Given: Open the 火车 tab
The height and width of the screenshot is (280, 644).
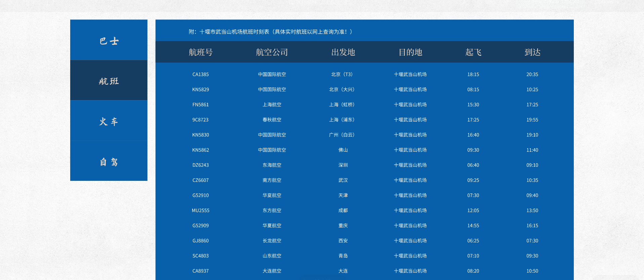Looking at the screenshot, I should (109, 121).
